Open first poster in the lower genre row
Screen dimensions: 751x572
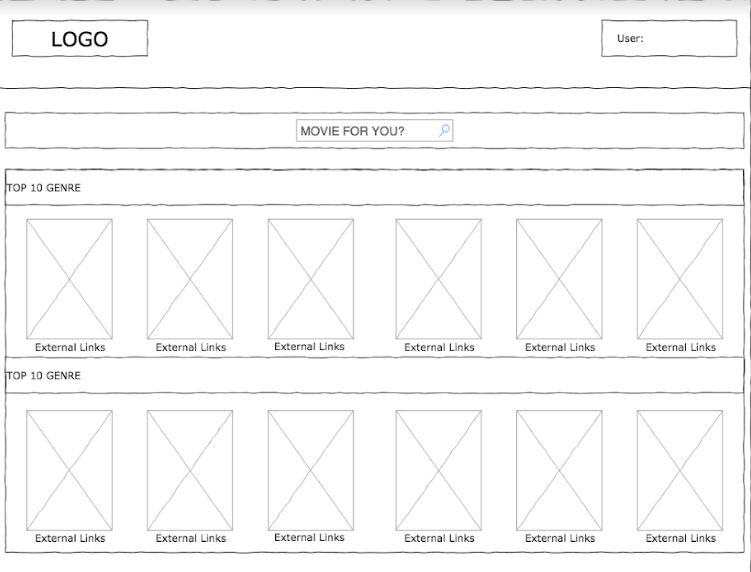click(x=69, y=470)
